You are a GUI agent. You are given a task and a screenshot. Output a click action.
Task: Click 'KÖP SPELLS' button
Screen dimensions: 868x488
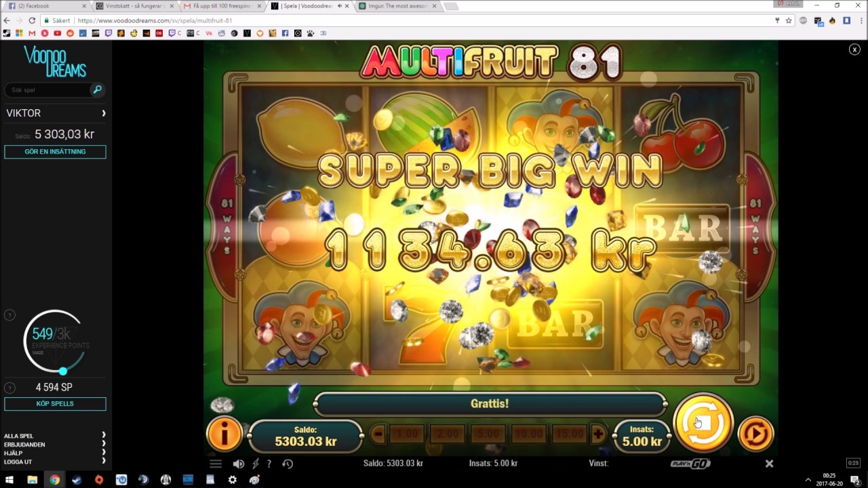click(x=55, y=404)
